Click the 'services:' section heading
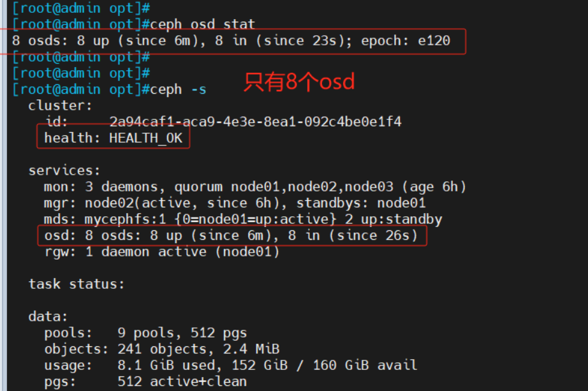The width and height of the screenshot is (588, 391). (64, 171)
